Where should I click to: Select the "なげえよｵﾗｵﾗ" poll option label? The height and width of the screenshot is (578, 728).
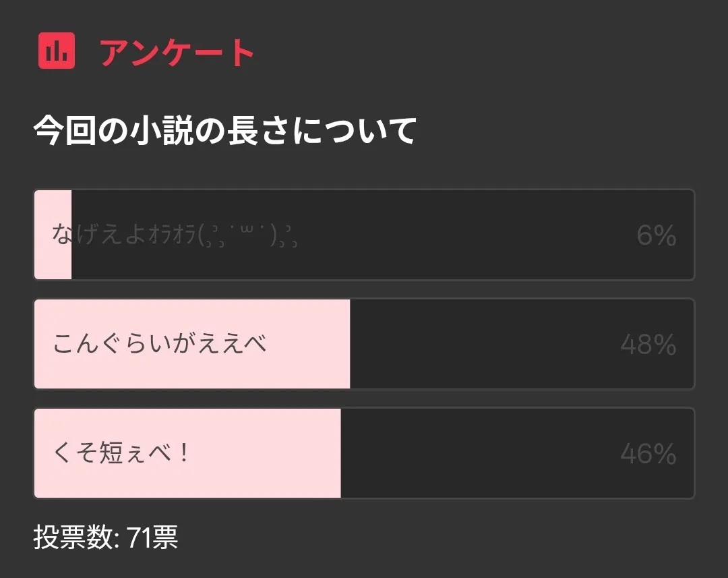click(125, 235)
